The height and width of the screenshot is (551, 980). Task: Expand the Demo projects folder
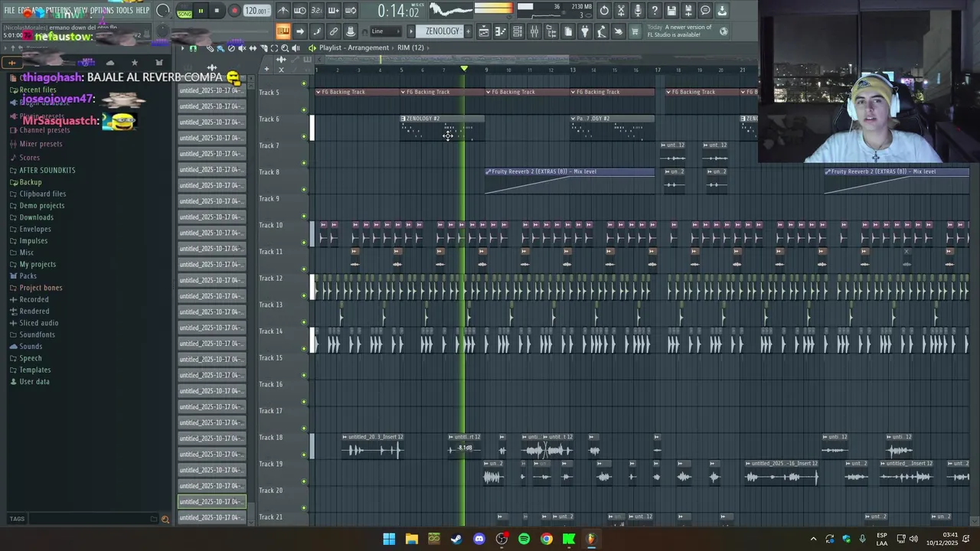click(x=42, y=206)
